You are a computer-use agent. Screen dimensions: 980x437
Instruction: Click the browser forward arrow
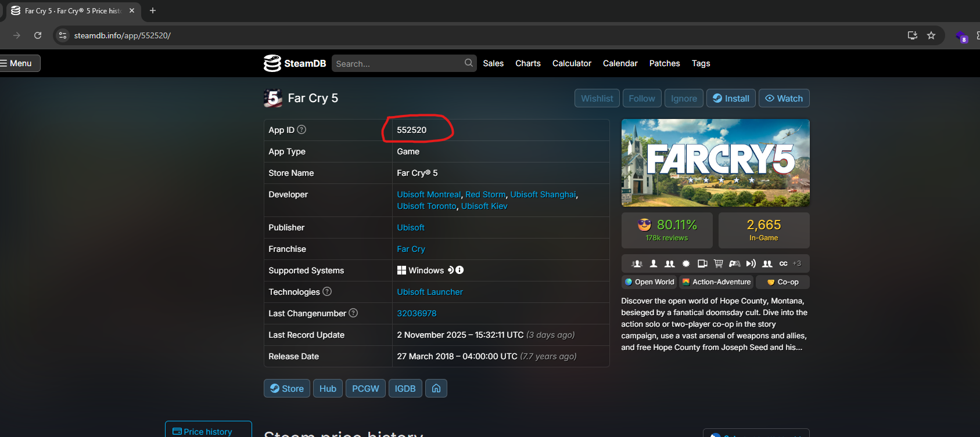coord(16,35)
